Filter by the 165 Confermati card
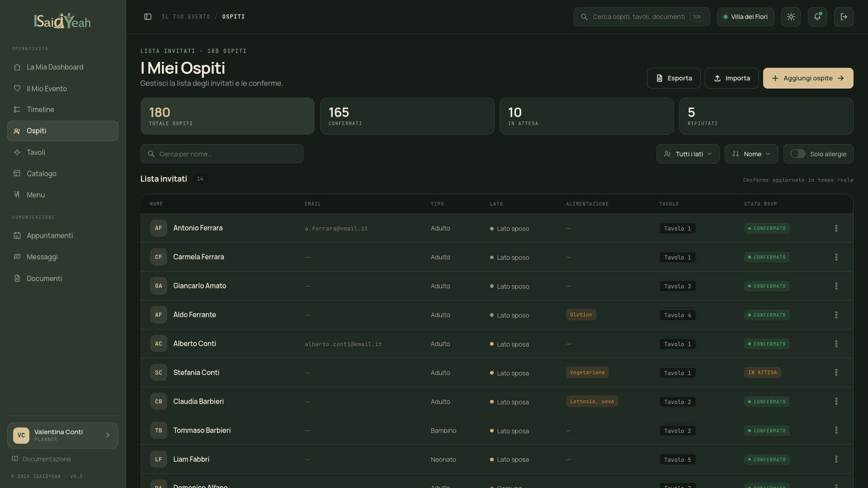This screenshot has width=868, height=488. click(407, 116)
